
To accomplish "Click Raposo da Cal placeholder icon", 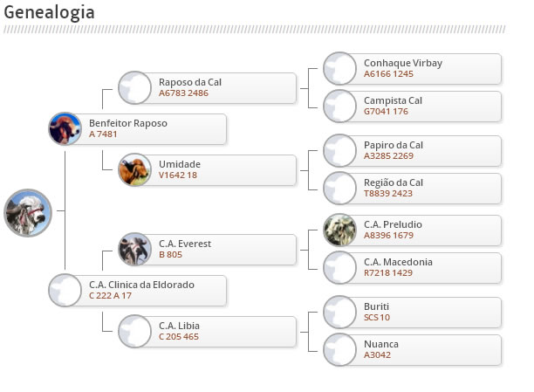I will click(x=134, y=87).
